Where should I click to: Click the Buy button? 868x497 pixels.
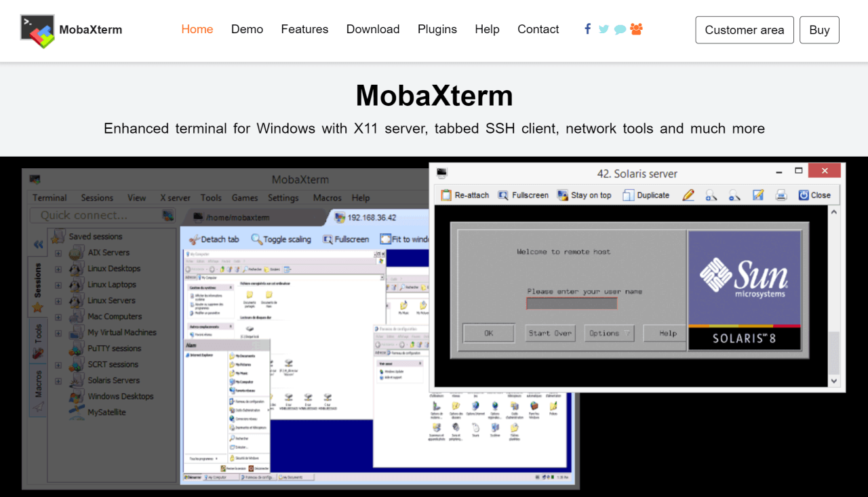819,30
